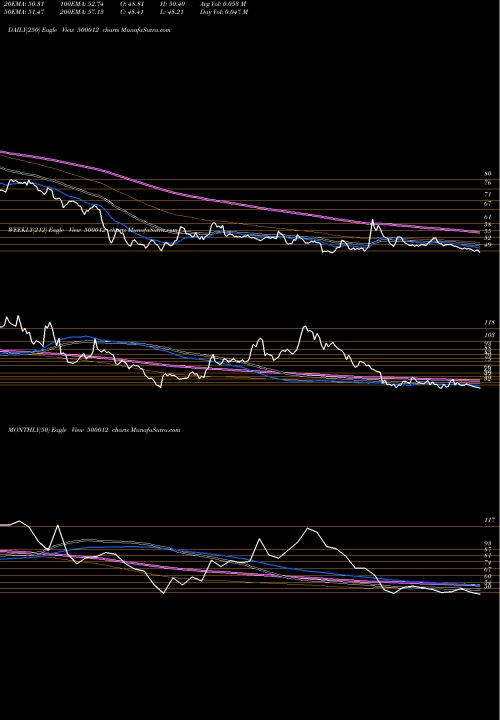
Task: Click the 61 price level on daily chart
Action: click(x=487, y=217)
